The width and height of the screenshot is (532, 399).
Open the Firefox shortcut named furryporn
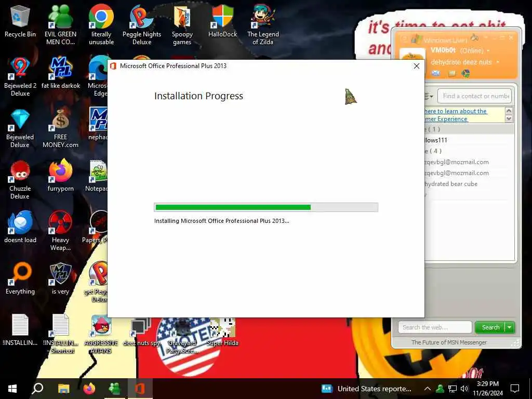(60, 176)
